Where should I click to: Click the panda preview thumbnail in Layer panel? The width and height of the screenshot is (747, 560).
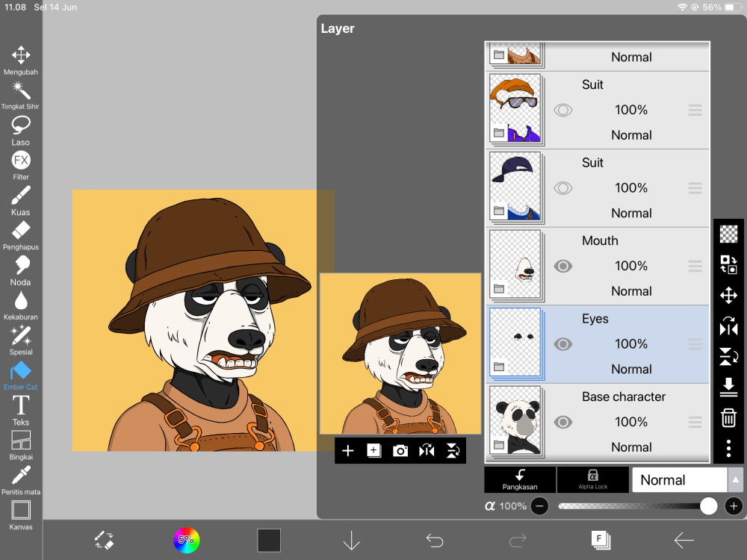click(x=400, y=353)
